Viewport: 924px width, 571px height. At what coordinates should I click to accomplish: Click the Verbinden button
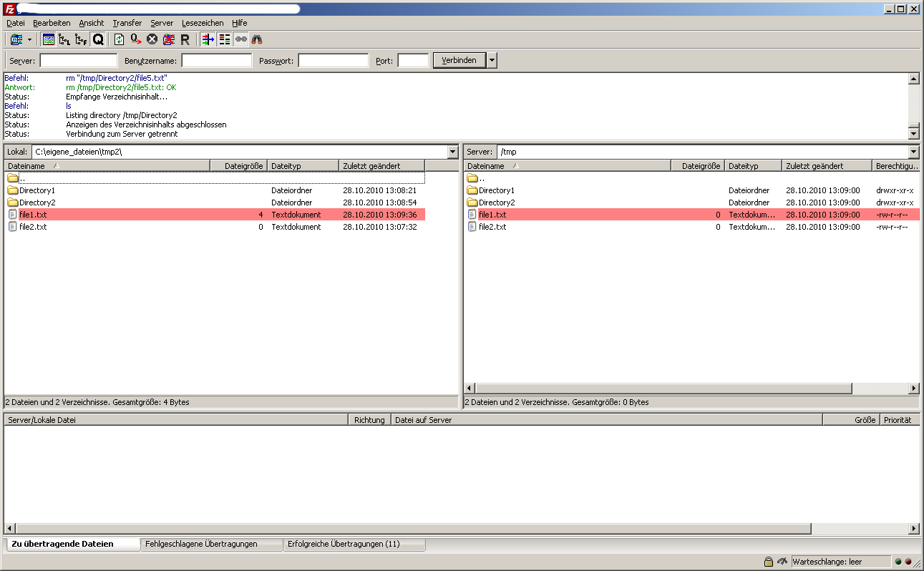tap(459, 60)
